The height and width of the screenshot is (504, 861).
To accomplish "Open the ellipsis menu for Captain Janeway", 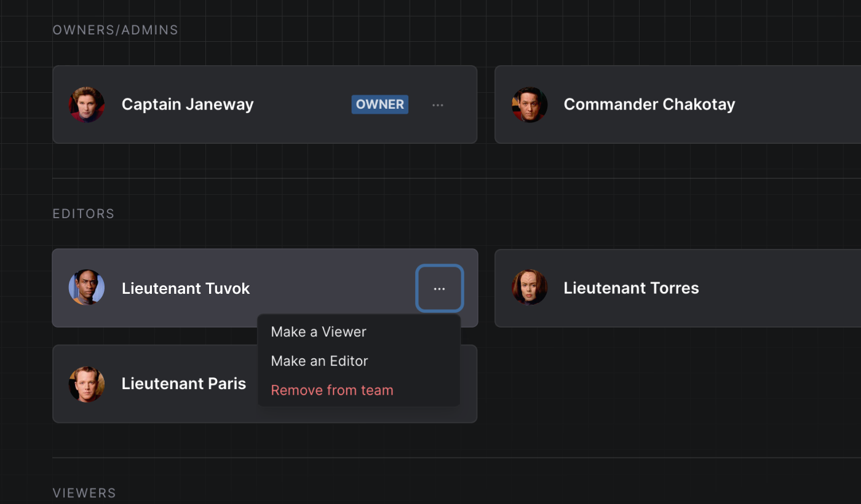I will pos(438,105).
